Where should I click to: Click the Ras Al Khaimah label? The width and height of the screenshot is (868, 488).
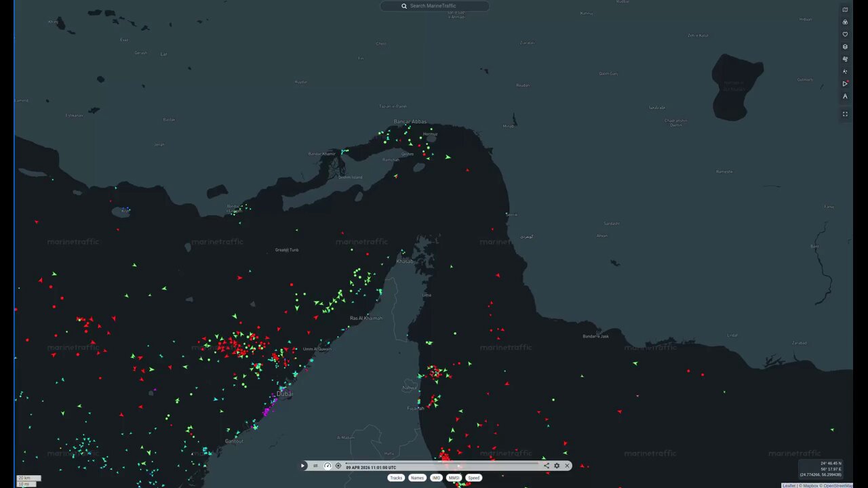tap(366, 318)
